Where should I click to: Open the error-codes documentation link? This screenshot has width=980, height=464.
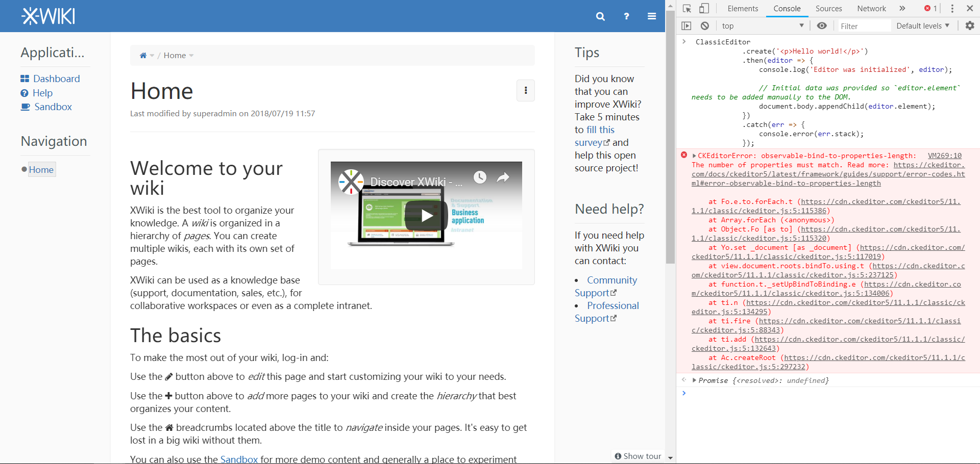click(828, 174)
